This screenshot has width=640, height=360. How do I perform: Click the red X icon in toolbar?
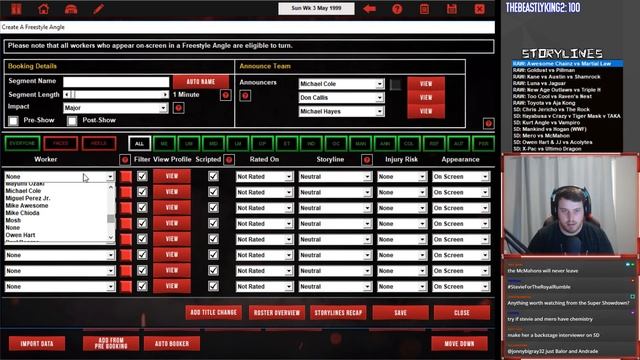pos(480,9)
